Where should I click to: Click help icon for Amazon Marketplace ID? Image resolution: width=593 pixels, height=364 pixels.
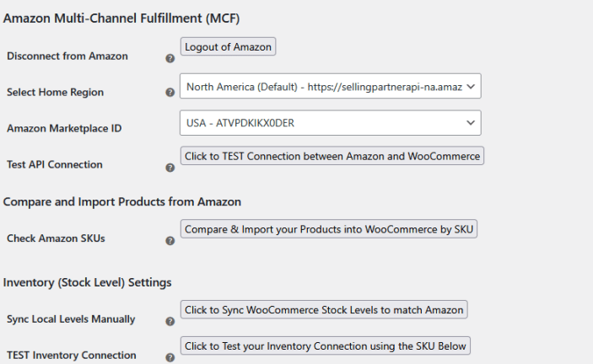click(170, 130)
